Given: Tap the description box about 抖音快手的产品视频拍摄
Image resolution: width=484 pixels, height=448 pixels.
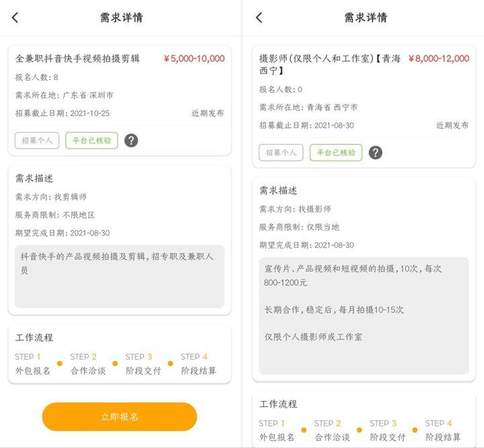Looking at the screenshot, I should click(x=120, y=276).
